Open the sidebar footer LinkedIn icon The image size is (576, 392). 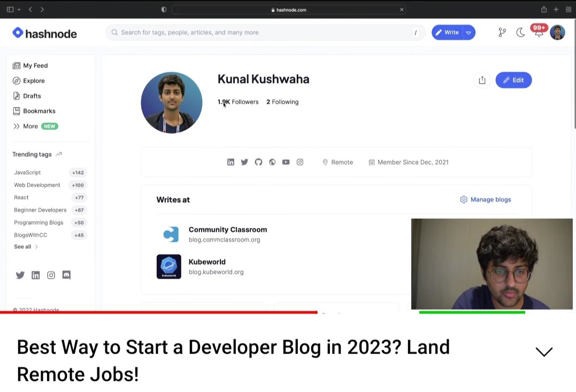click(x=36, y=275)
